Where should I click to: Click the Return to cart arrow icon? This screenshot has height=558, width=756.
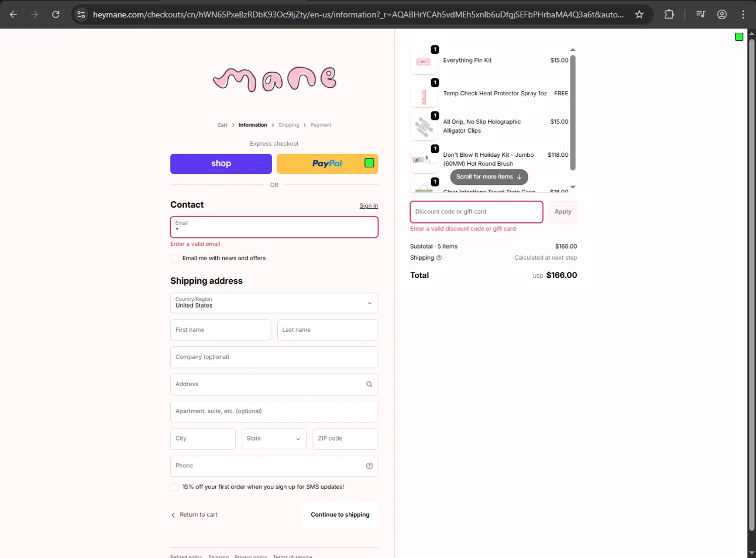[173, 515]
